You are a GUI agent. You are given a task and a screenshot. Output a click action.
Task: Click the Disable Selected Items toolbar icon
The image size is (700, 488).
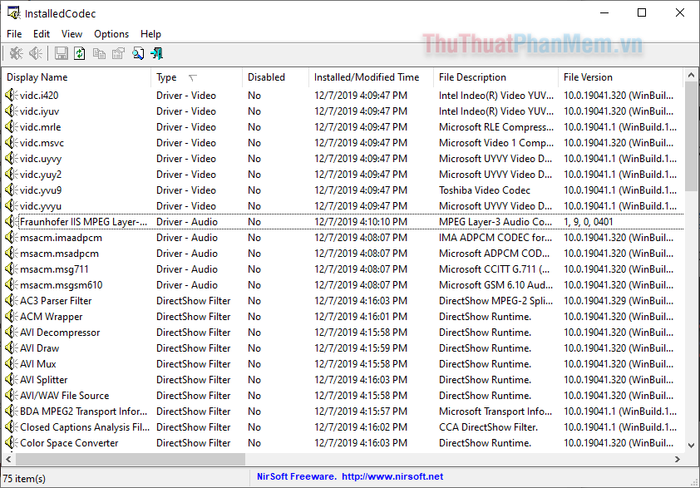point(16,54)
